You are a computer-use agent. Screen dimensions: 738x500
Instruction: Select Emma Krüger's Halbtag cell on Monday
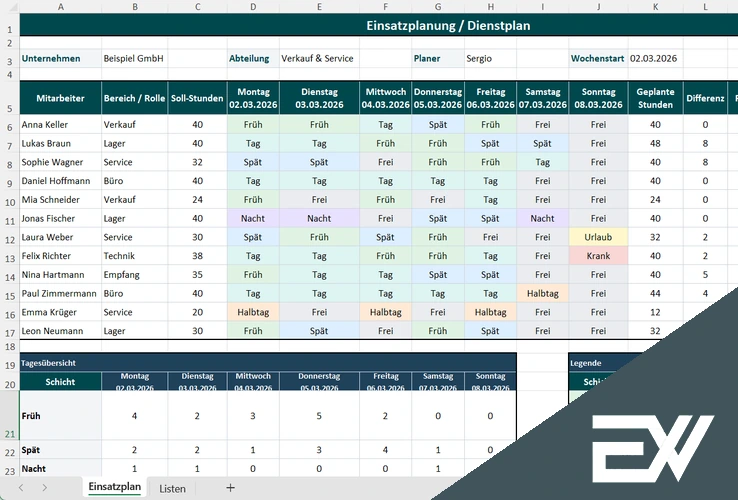click(253, 313)
